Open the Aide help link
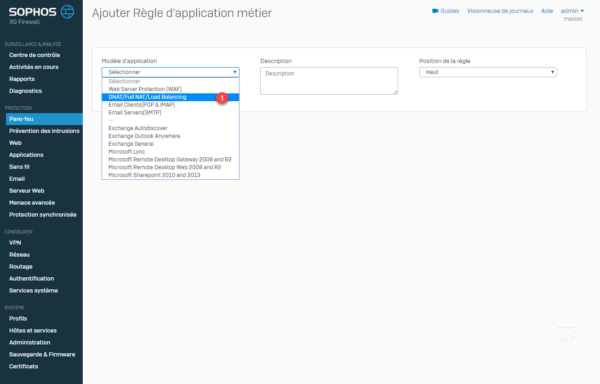The width and height of the screenshot is (600, 384). coord(547,11)
